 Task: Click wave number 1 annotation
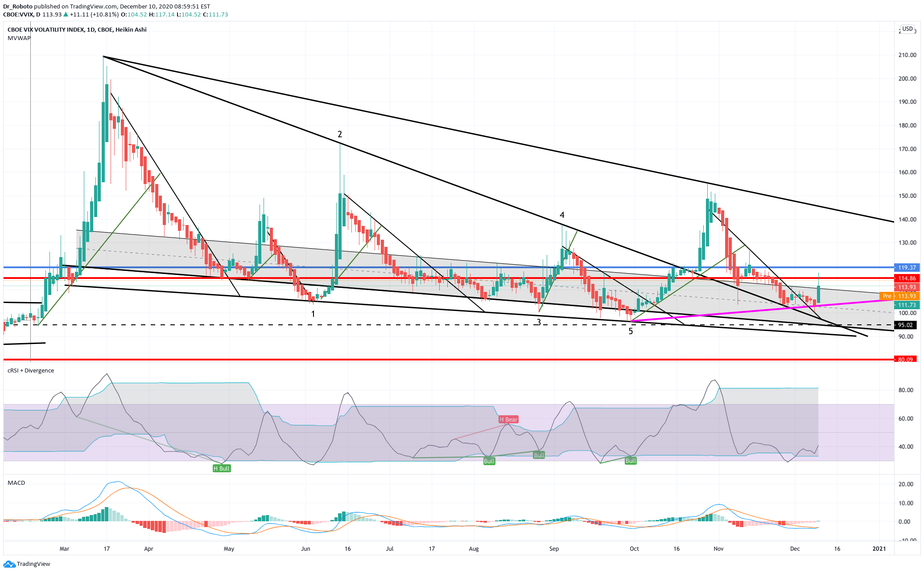coord(313,314)
